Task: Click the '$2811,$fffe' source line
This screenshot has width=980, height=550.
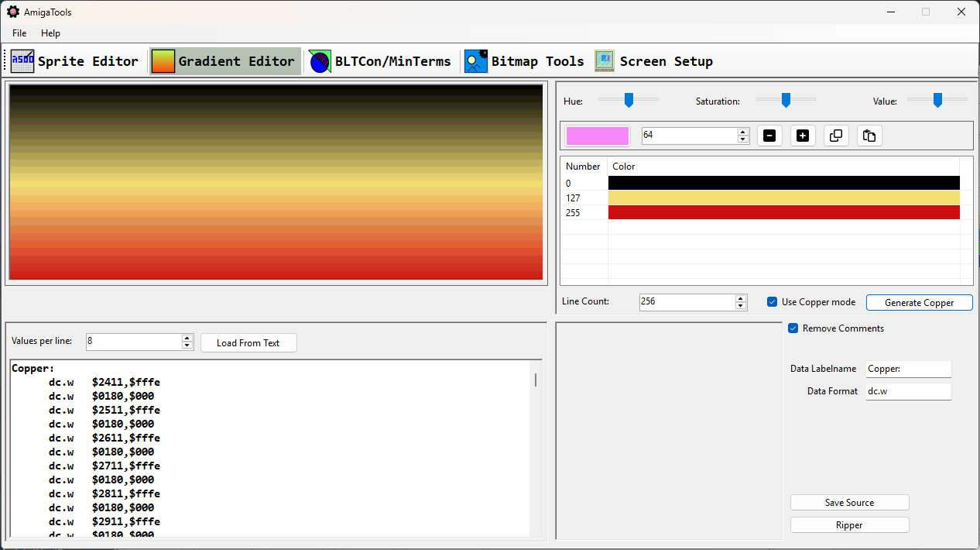Action: (x=105, y=493)
